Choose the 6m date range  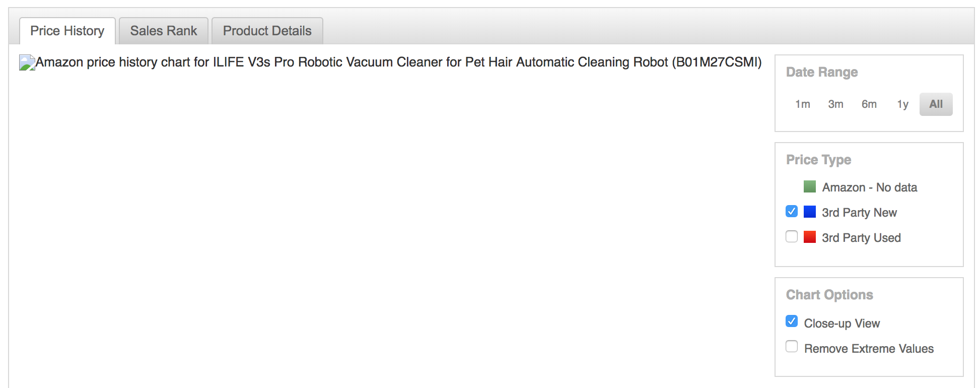(869, 104)
